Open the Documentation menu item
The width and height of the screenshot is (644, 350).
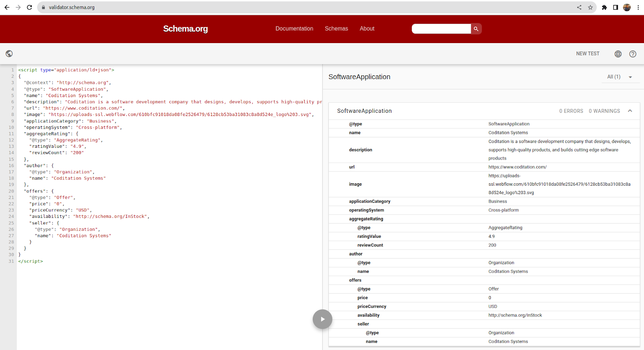(294, 29)
